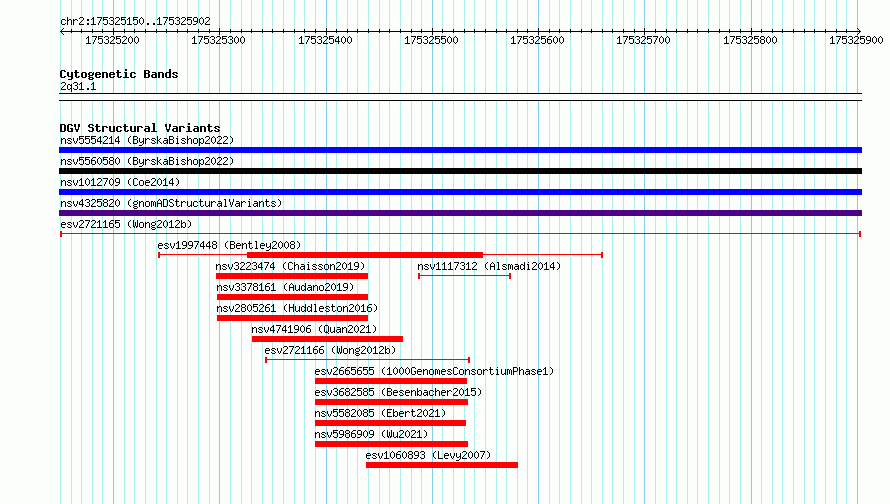Open esv3682585 (Besenbacher2015) variant label
890x504 pixels.
398,392
